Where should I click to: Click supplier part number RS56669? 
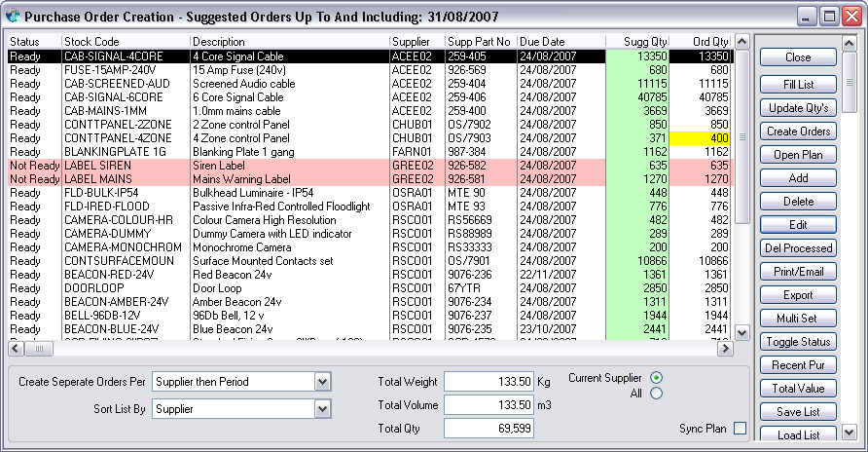(470, 220)
